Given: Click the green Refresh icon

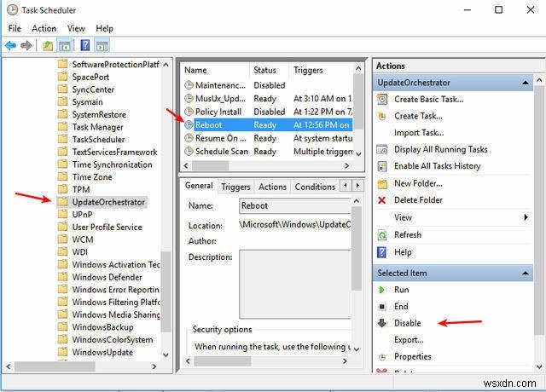Looking at the screenshot, I should [x=382, y=235].
